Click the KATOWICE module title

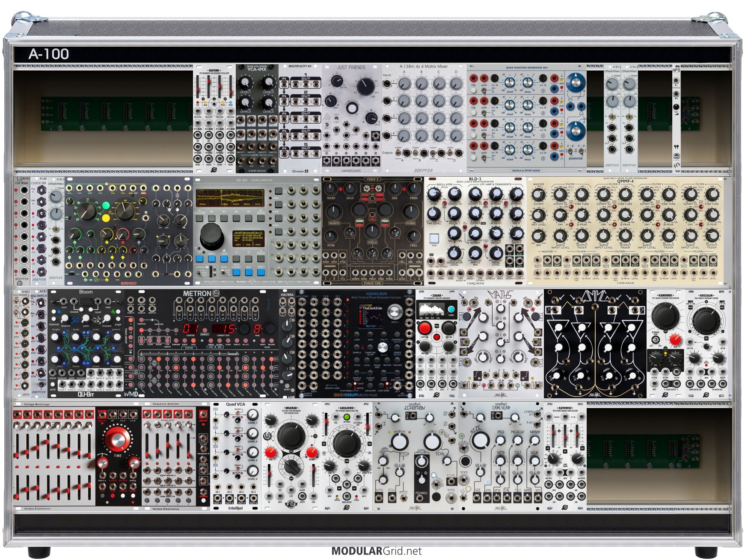pyautogui.click(x=565, y=408)
